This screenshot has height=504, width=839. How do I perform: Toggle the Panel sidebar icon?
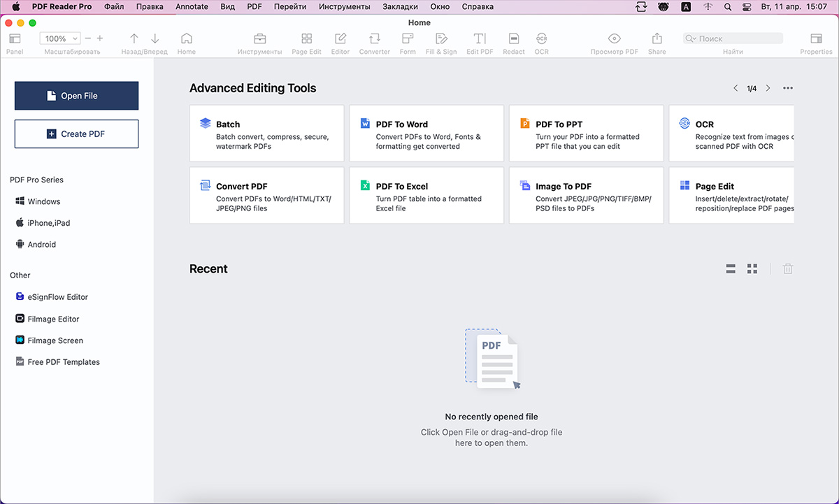coord(15,38)
